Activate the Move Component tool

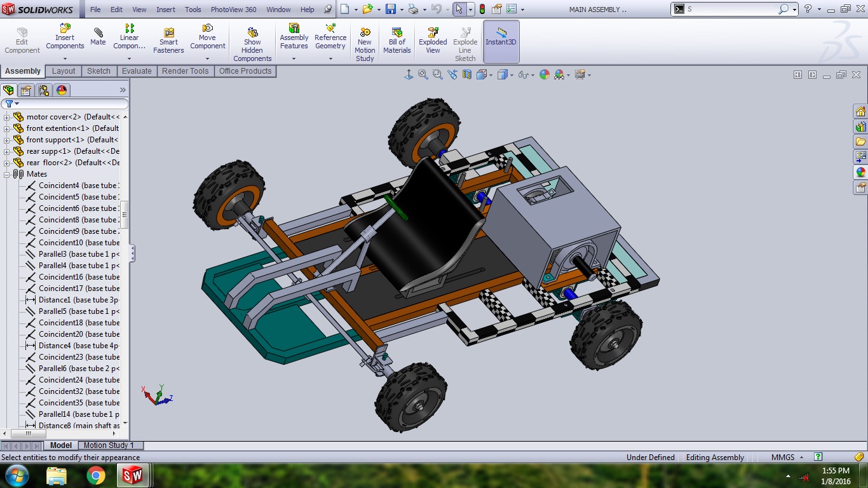[x=208, y=37]
